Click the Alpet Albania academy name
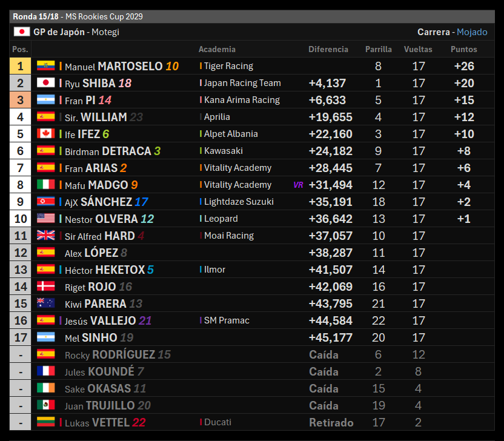 231,134
